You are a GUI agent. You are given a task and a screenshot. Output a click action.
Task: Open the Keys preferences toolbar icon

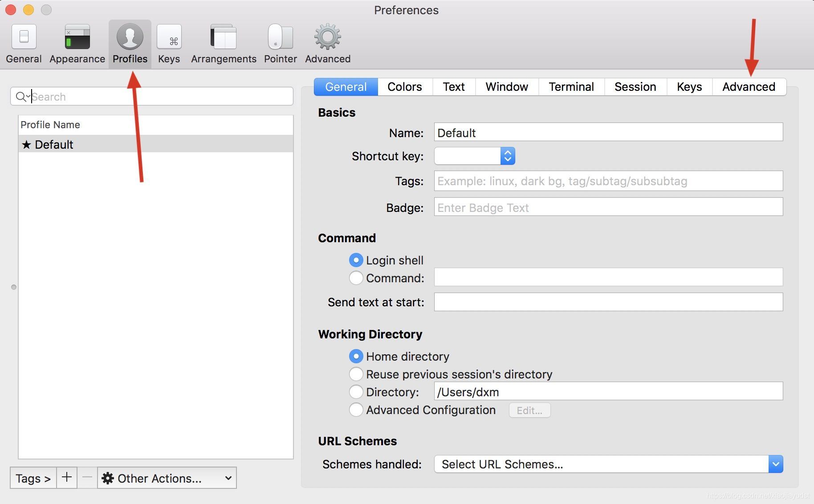coord(169,37)
